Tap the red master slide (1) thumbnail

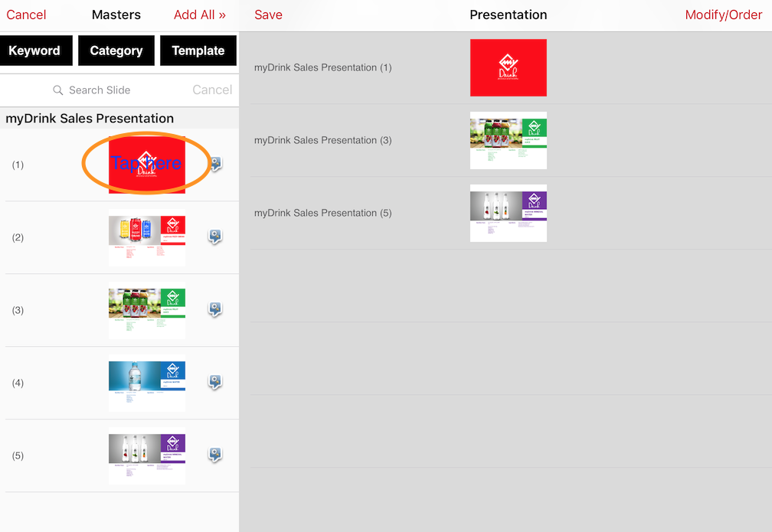click(x=147, y=165)
